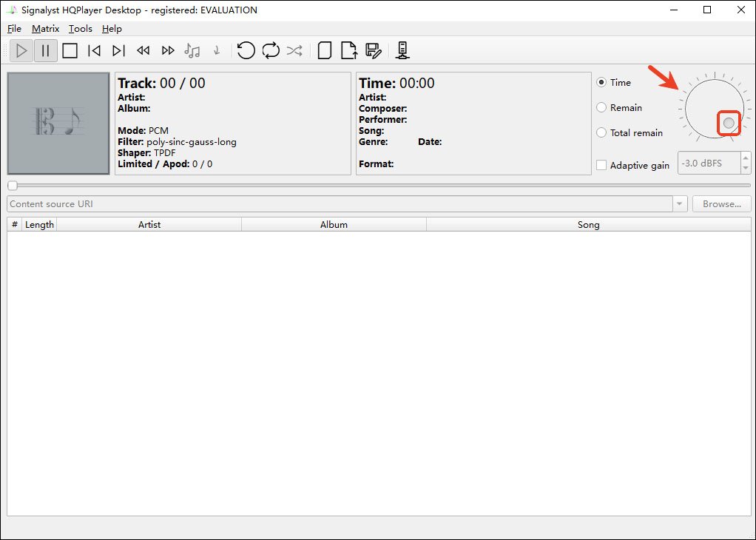Click the Track: 00 / 00 display
The width and height of the screenshot is (756, 540).
(161, 83)
